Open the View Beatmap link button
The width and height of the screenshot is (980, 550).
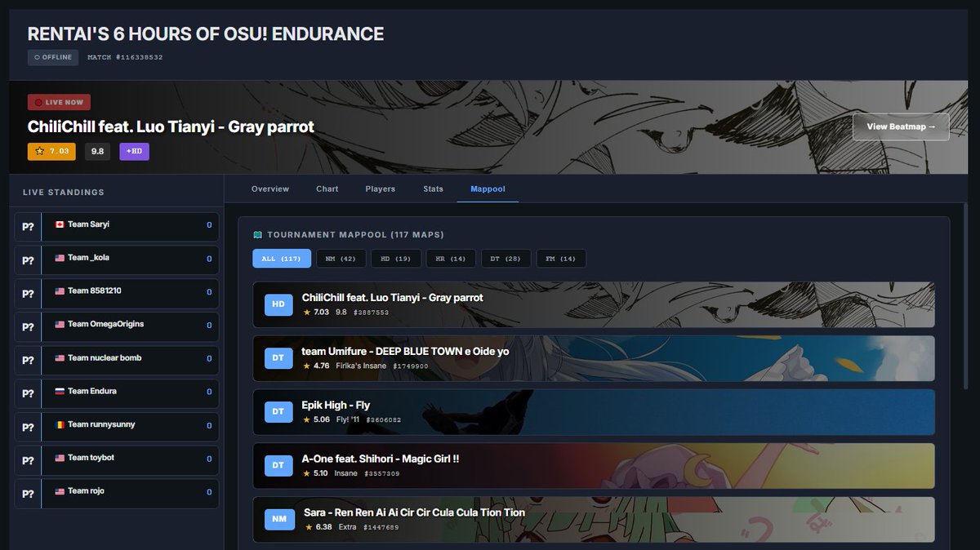coord(901,126)
